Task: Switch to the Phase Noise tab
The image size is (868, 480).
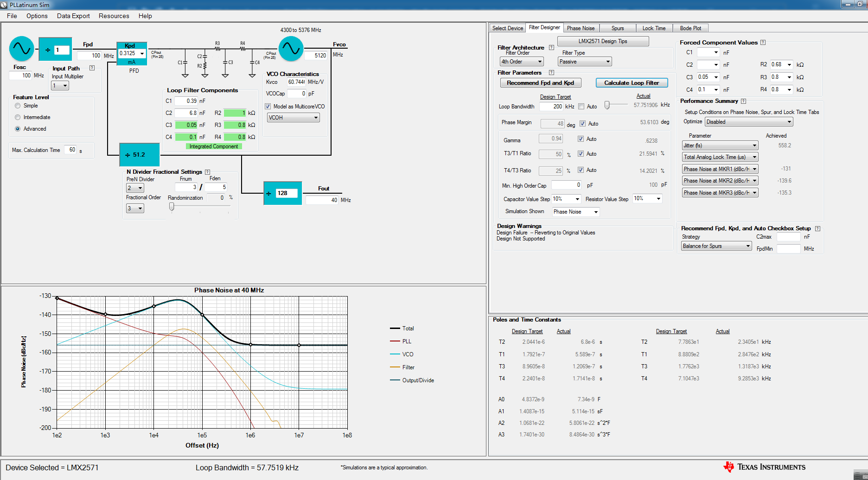Action: [581, 28]
